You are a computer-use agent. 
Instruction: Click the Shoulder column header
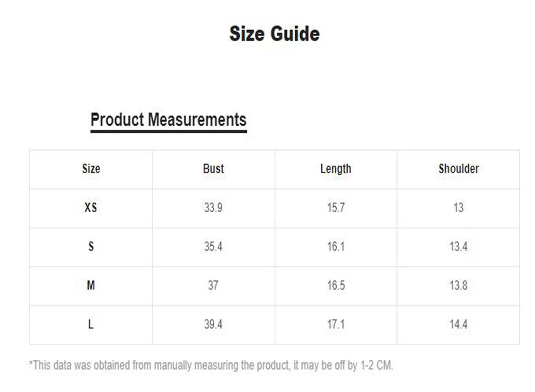pyautogui.click(x=459, y=169)
